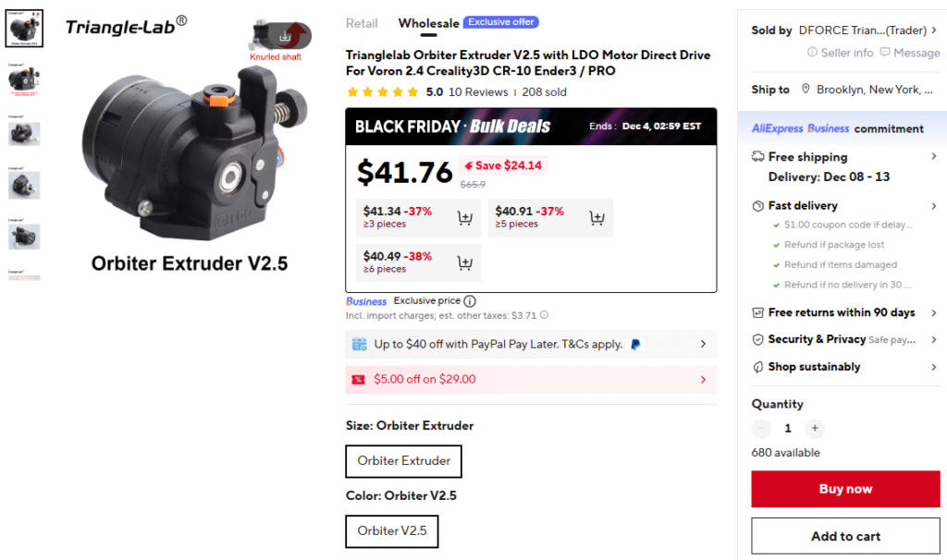Select the second product thumbnail image
947x560 pixels.
(24, 81)
